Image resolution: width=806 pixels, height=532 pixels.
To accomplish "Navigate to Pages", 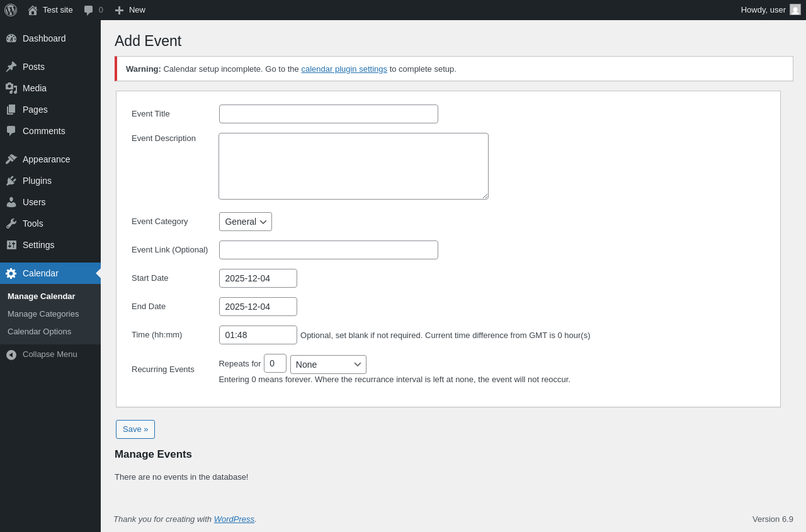I will pyautogui.click(x=50, y=110).
